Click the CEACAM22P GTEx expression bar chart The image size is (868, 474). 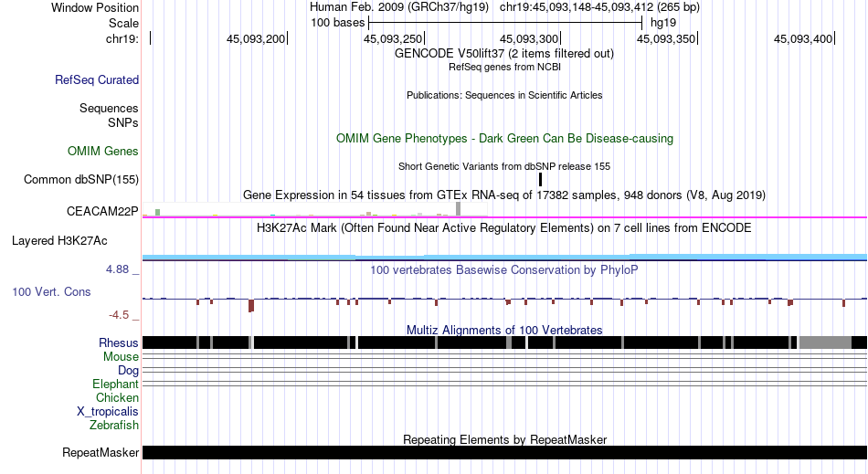coord(315,209)
